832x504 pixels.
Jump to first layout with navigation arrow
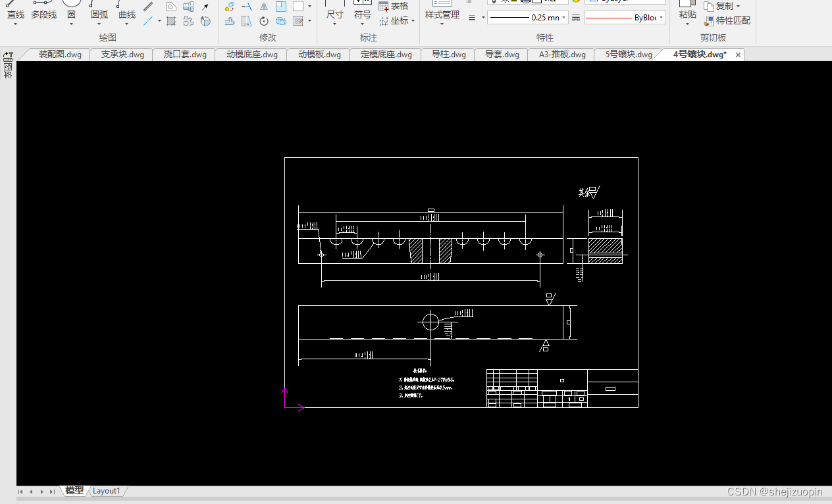(21, 491)
